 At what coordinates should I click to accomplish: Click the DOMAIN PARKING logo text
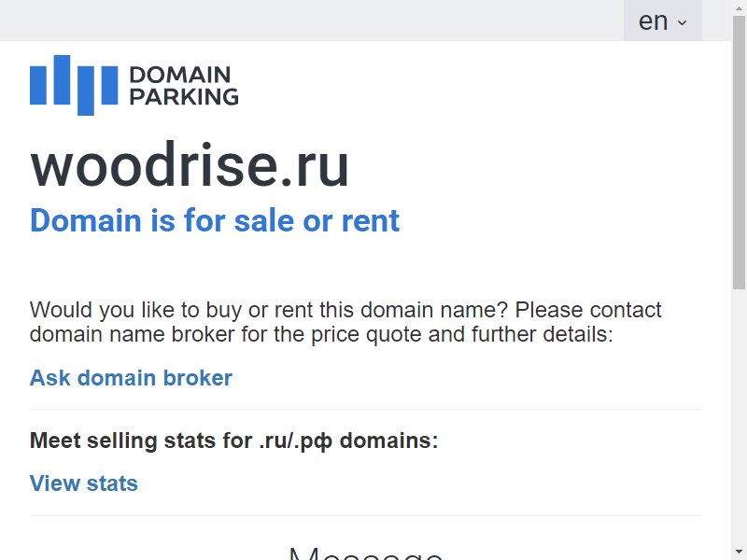coord(184,86)
